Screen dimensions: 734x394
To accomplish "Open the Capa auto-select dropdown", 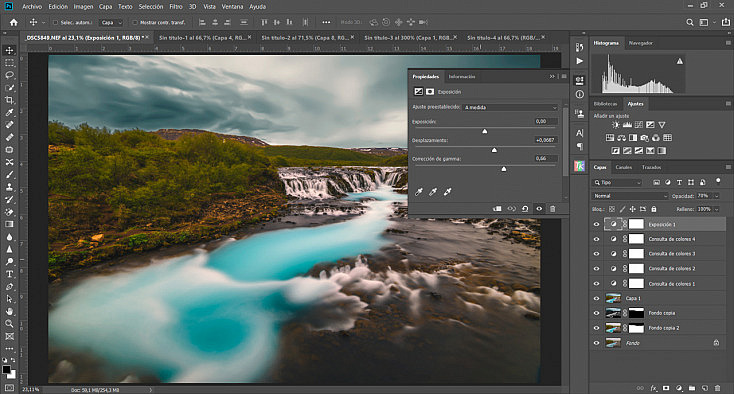I will (x=111, y=22).
